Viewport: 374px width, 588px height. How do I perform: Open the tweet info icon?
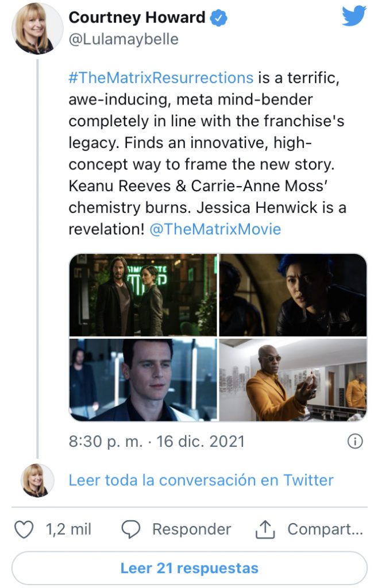pos(355,441)
